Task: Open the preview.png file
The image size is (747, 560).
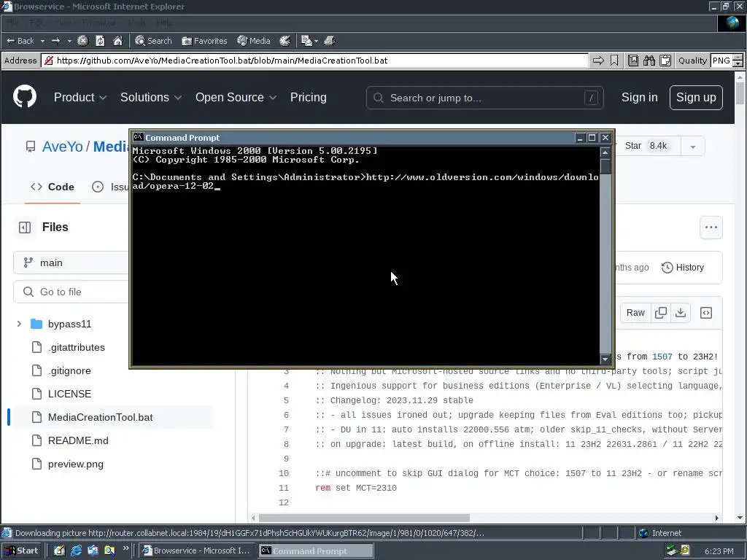Action: point(76,464)
